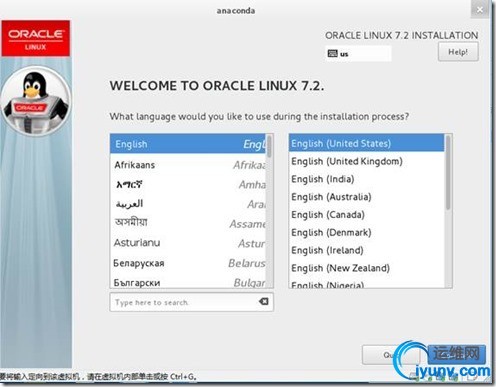496x387 pixels.
Task: Clear the language search field with backspace icon
Action: click(263, 302)
